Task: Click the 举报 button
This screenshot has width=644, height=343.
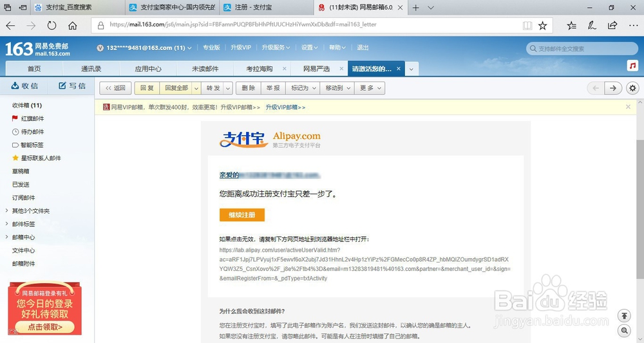Action: 272,88
